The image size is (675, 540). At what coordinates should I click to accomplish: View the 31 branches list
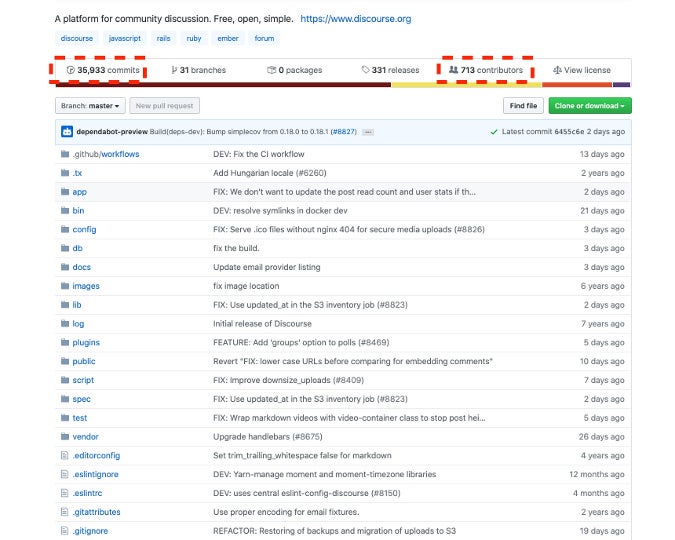(x=198, y=70)
